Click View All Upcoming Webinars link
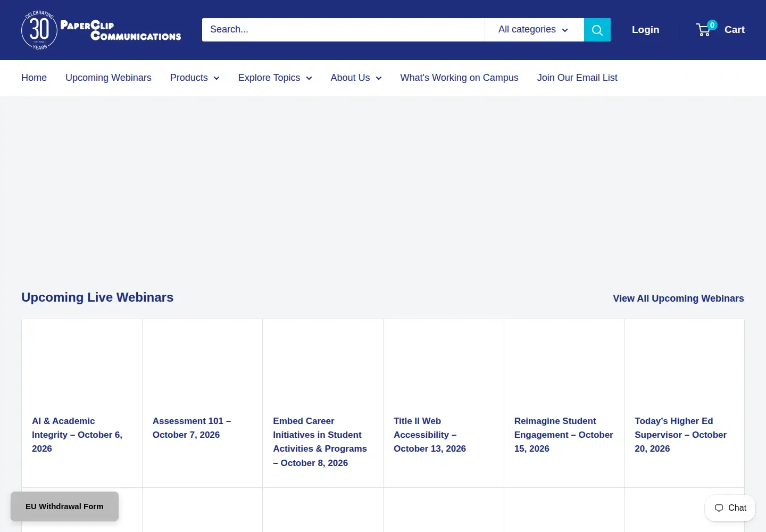Image resolution: width=766 pixels, height=532 pixels. 678,298
